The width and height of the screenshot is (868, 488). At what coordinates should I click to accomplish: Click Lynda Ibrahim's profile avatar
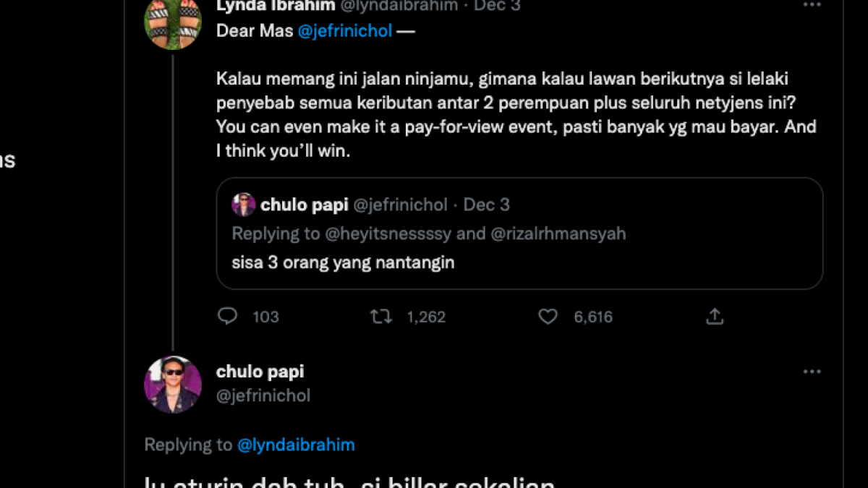(173, 22)
